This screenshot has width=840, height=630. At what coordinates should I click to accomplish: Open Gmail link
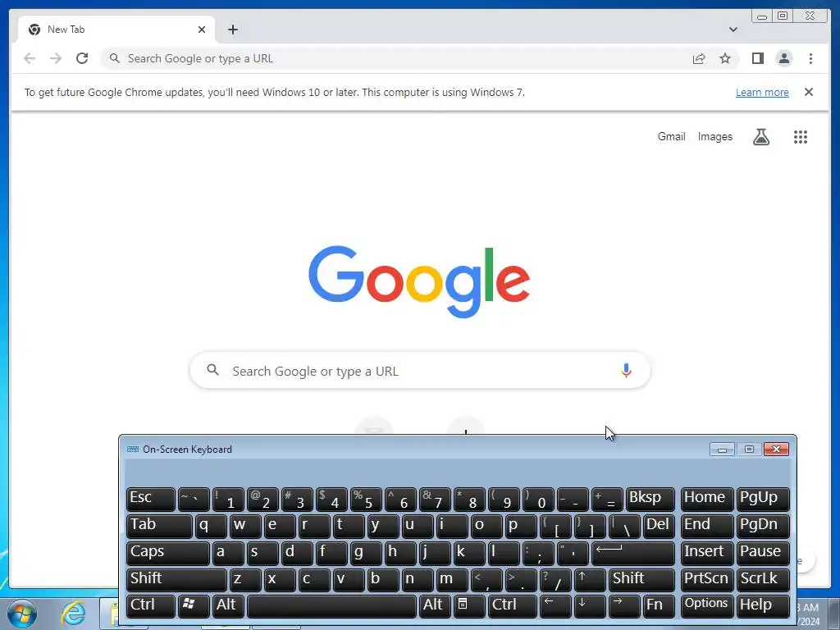tap(671, 137)
